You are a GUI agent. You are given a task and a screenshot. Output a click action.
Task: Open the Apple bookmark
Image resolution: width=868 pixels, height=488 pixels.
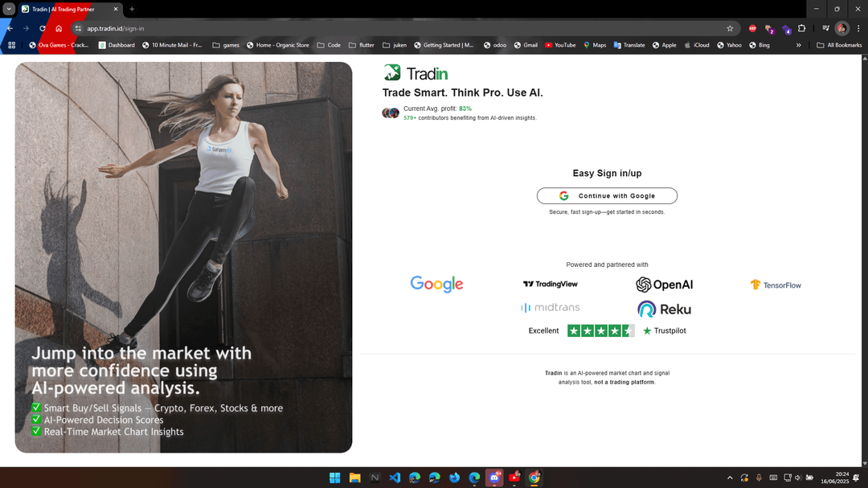click(x=665, y=45)
